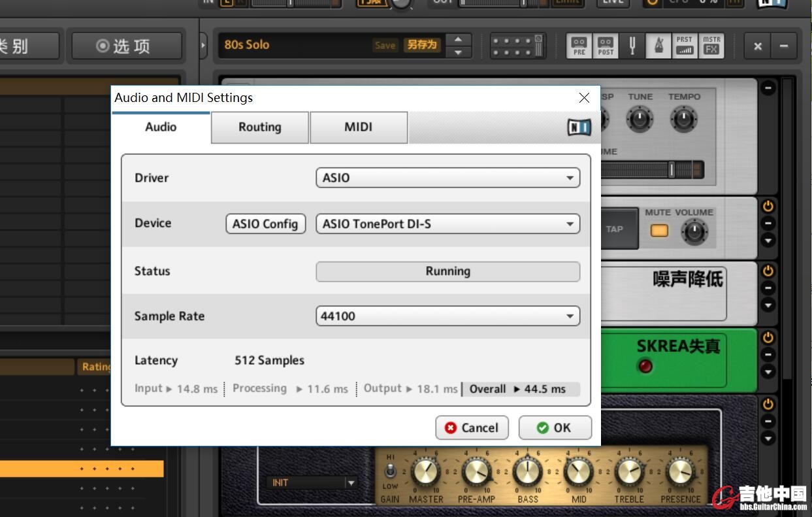Toggle the MUTE button beside VOLUME
The width and height of the screenshot is (812, 517).
pyautogui.click(x=659, y=230)
